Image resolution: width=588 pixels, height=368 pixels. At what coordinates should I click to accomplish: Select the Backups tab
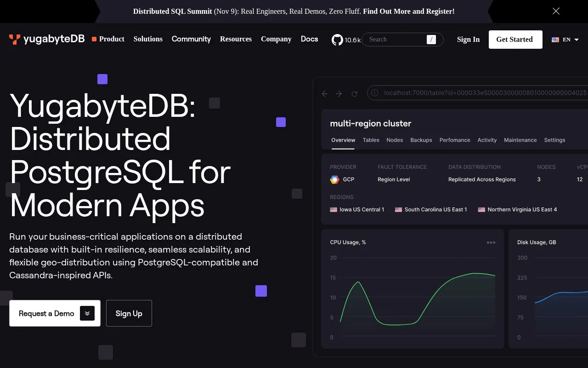coord(421,140)
